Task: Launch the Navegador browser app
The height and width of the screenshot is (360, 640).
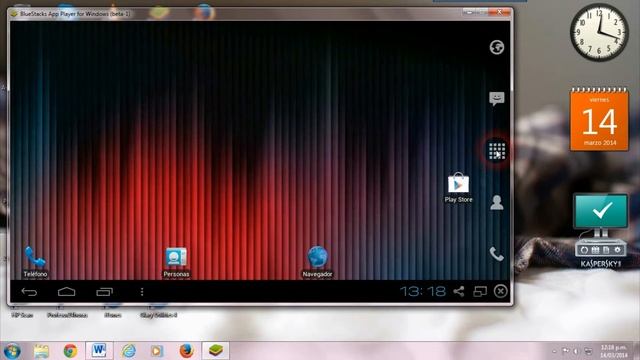Action: tap(317, 262)
